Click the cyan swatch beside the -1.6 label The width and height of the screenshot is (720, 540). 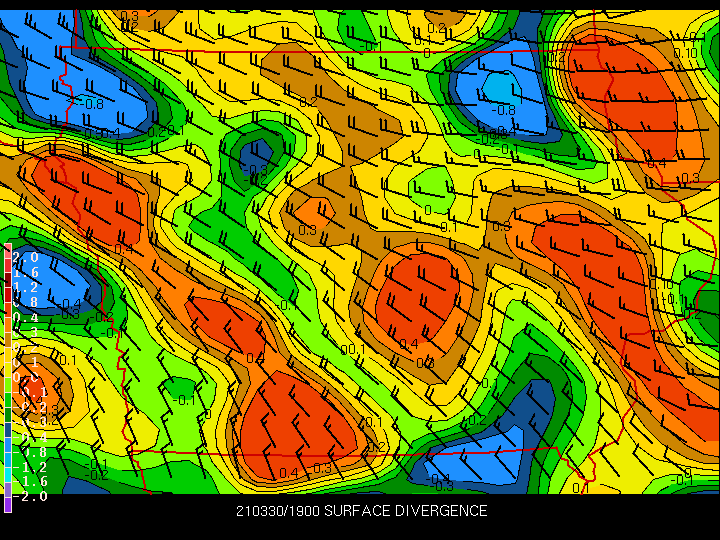[x=8, y=475]
